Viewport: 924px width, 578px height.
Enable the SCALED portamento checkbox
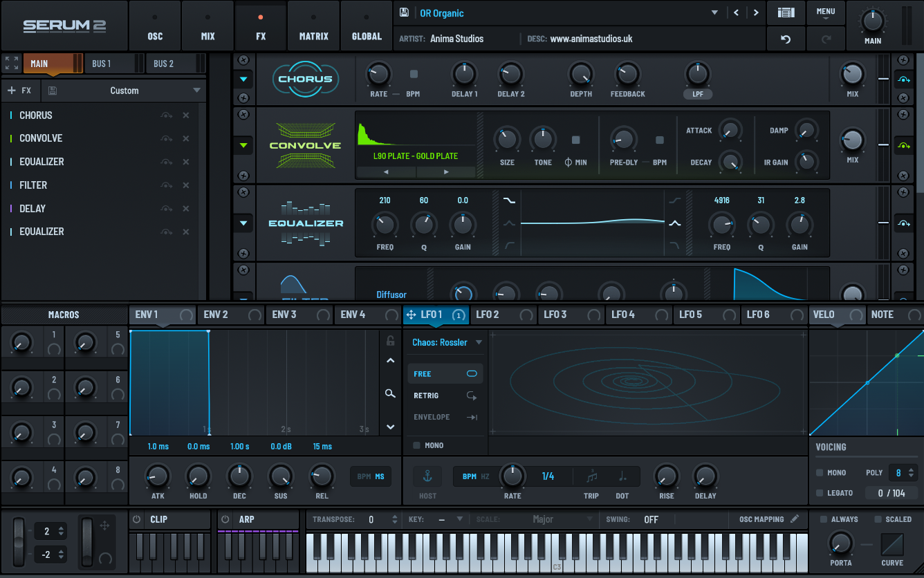coord(878,519)
